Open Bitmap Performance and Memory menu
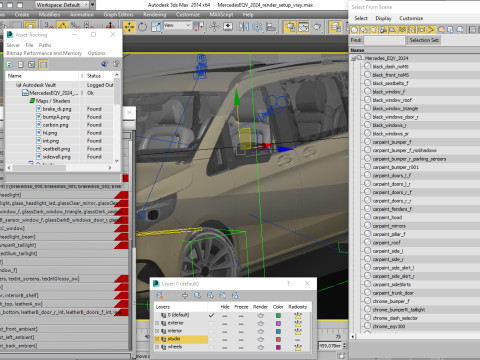Image resolution: width=480 pixels, height=360 pixels. point(44,53)
